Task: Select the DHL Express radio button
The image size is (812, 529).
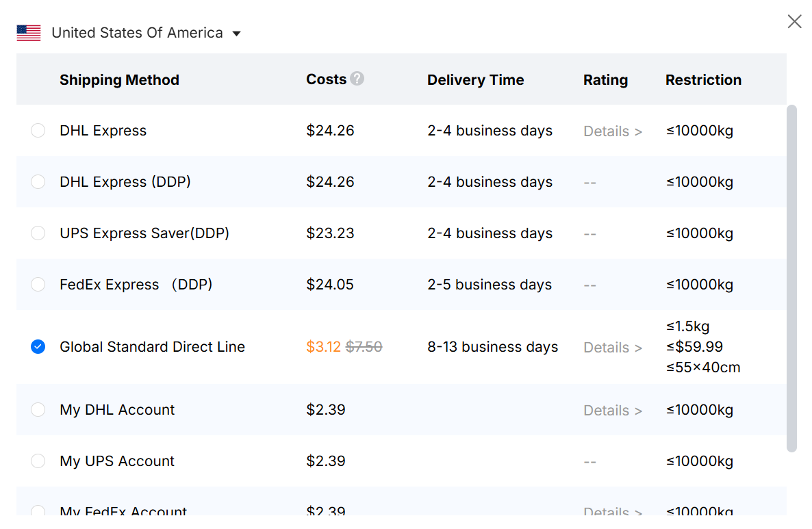Action: (38, 131)
